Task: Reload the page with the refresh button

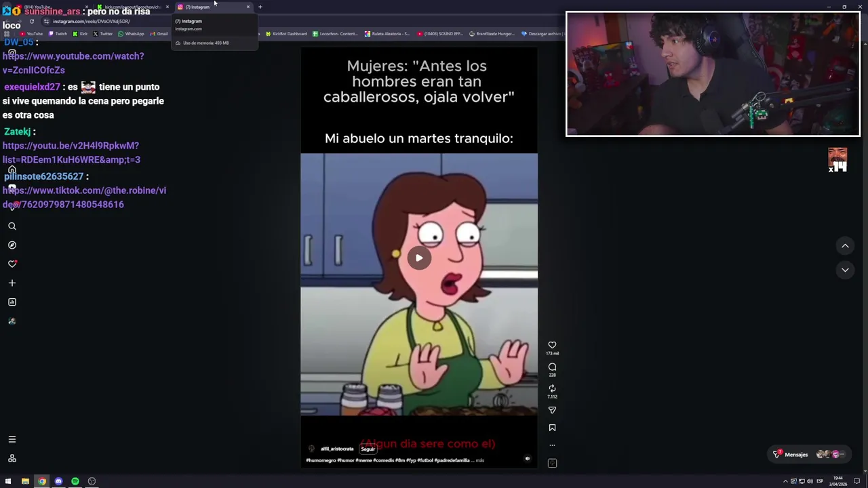Action: tap(31, 22)
